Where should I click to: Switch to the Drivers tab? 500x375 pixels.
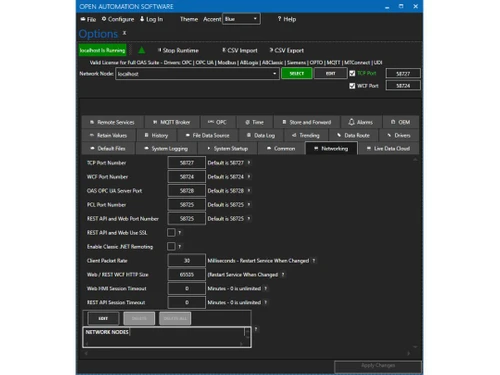pos(399,135)
